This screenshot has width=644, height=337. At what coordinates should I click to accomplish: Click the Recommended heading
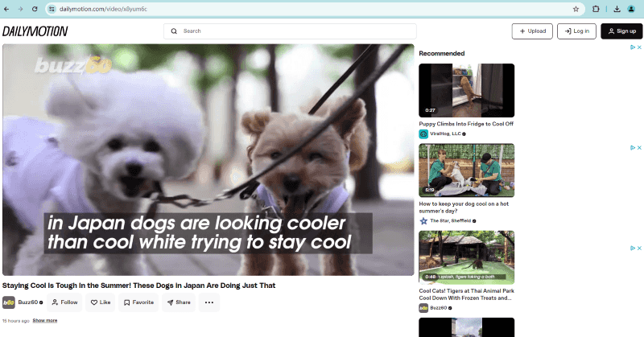tap(441, 53)
